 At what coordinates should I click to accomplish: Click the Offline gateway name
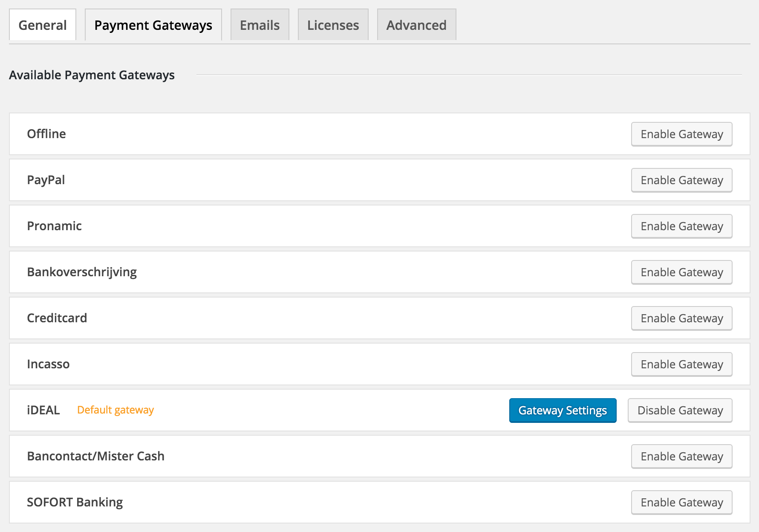pyautogui.click(x=46, y=134)
